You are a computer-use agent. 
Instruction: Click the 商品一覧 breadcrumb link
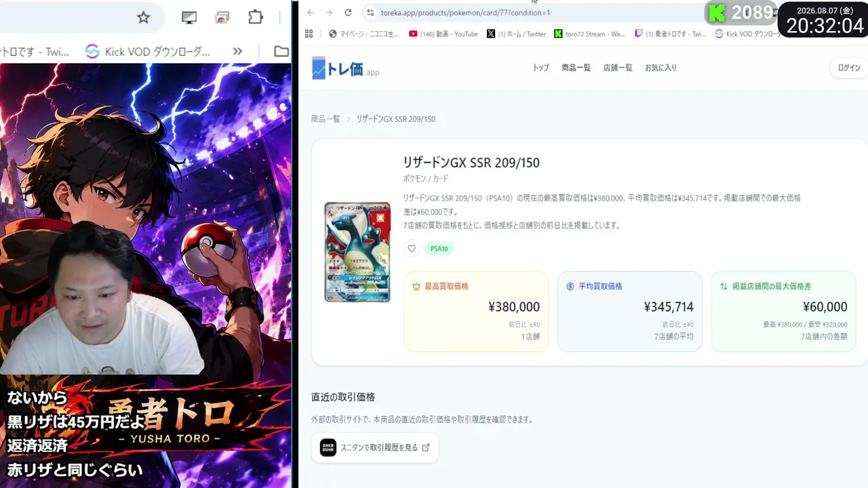pos(325,119)
